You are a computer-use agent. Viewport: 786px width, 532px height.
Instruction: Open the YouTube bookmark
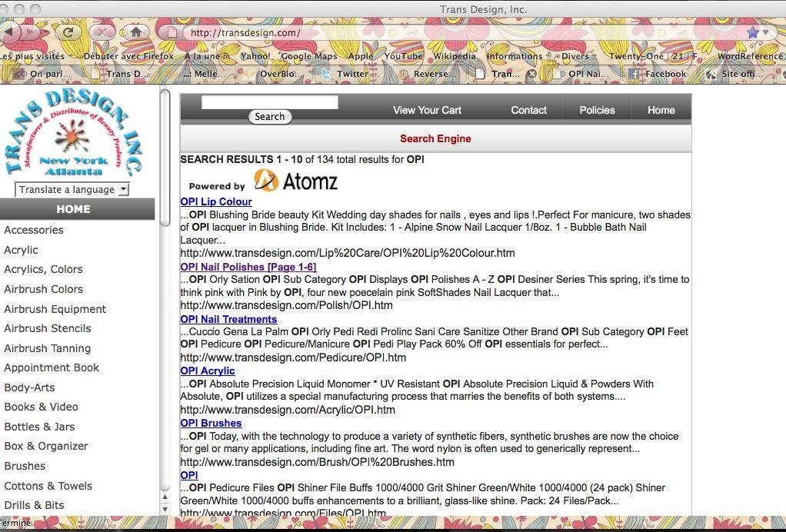(x=403, y=56)
